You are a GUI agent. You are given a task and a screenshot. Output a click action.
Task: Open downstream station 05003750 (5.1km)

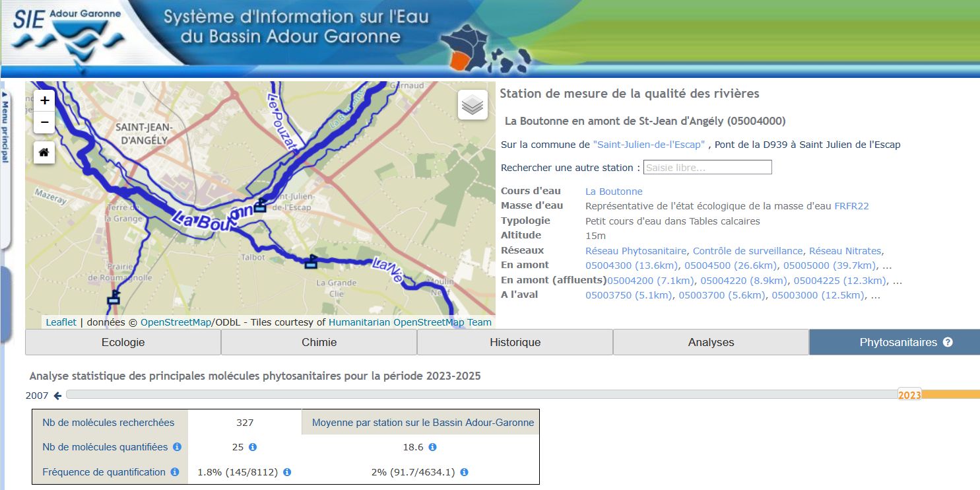629,295
